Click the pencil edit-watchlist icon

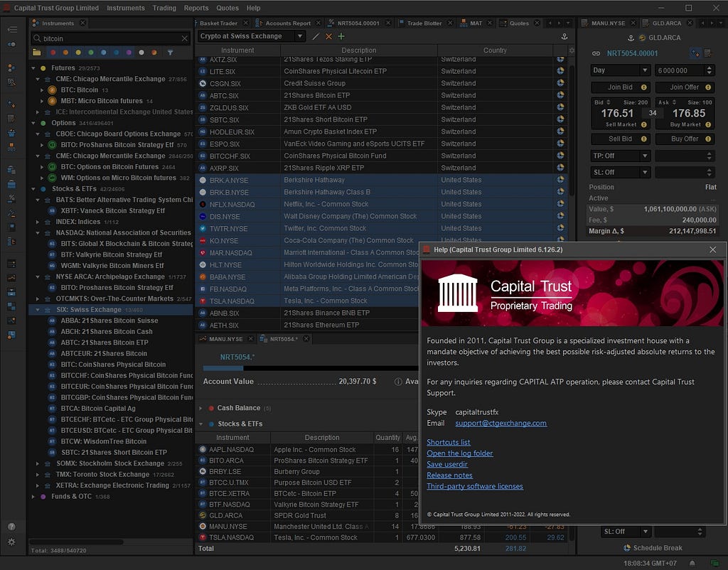click(316, 36)
